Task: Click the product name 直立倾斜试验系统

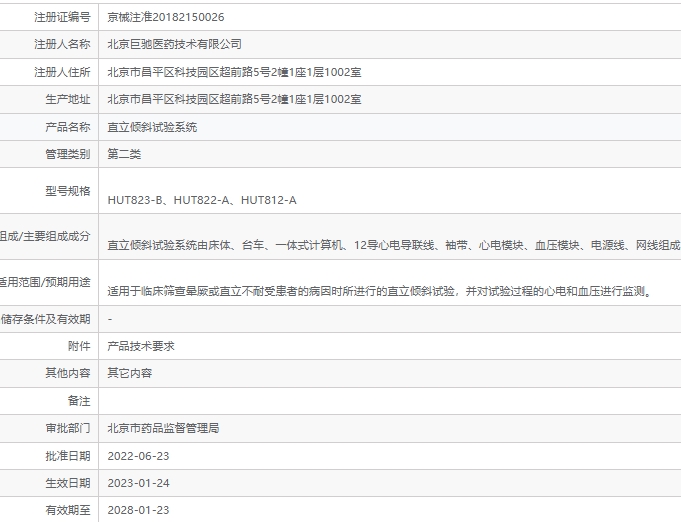Action: [x=152, y=127]
